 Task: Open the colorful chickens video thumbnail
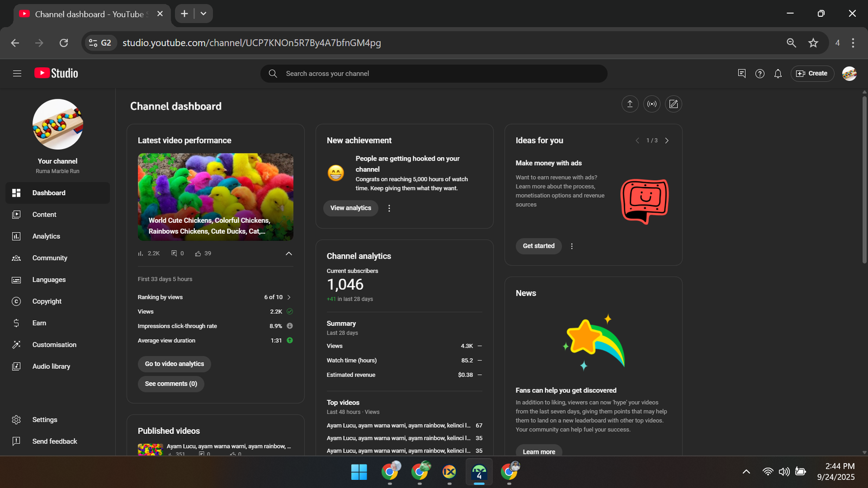pos(215,197)
